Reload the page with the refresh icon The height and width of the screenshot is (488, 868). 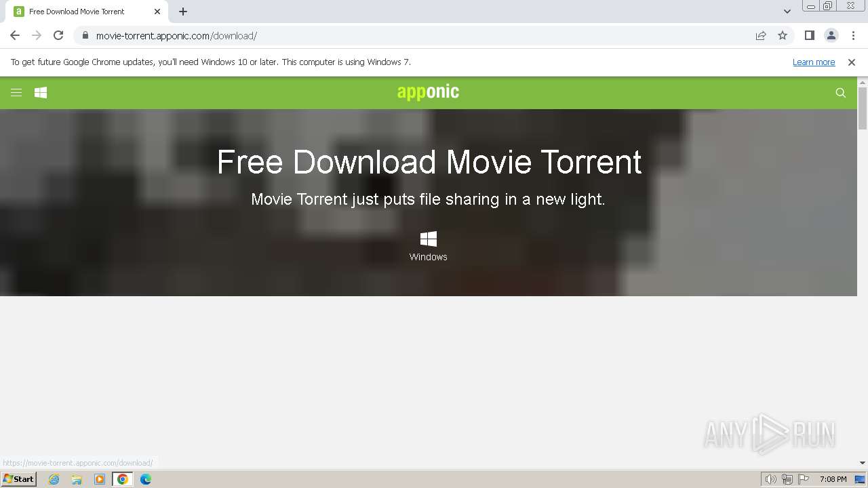(x=58, y=35)
